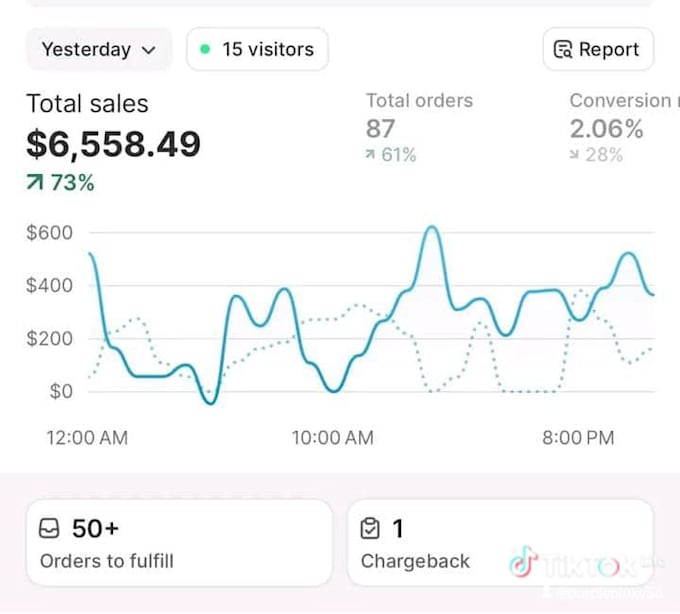Screen dimensions: 680x614
Task: Open the 50+ Orders to fulfill card
Action: pos(180,543)
